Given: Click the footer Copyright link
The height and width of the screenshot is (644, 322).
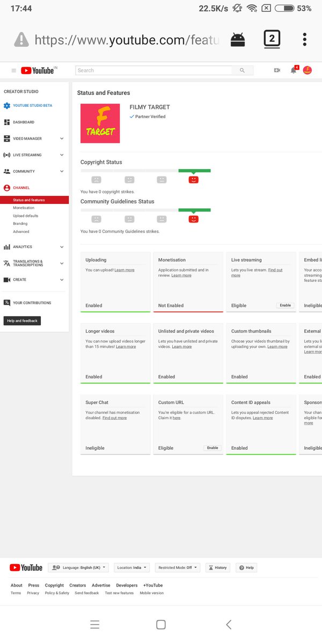Looking at the screenshot, I should click(54, 586).
